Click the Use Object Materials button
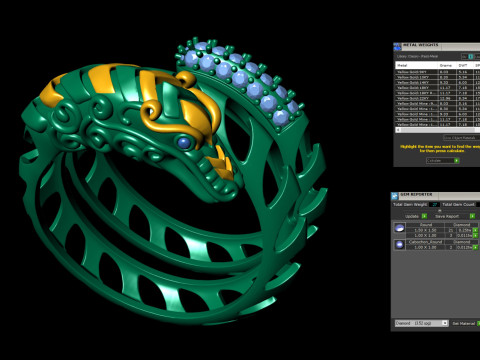Image resolution: width=480 pixels, height=360 pixels. point(462,138)
